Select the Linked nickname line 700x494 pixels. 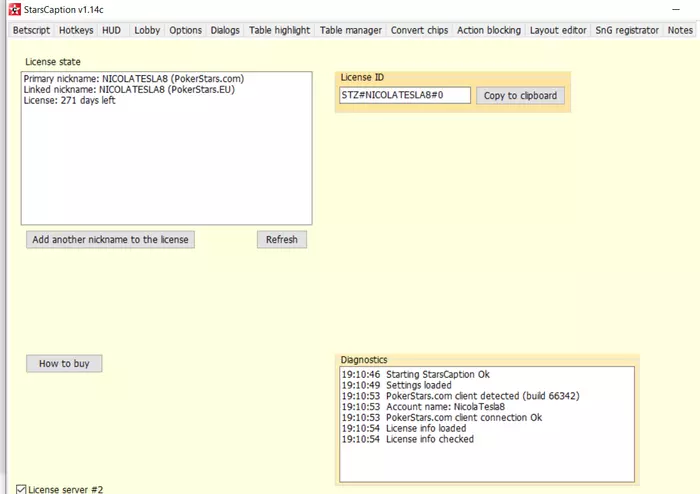tap(129, 89)
